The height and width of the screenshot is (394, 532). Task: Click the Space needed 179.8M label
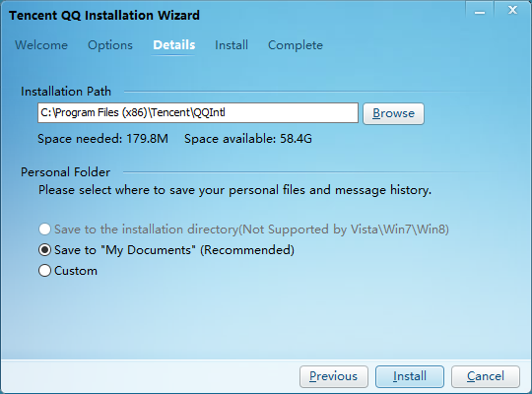click(x=102, y=139)
